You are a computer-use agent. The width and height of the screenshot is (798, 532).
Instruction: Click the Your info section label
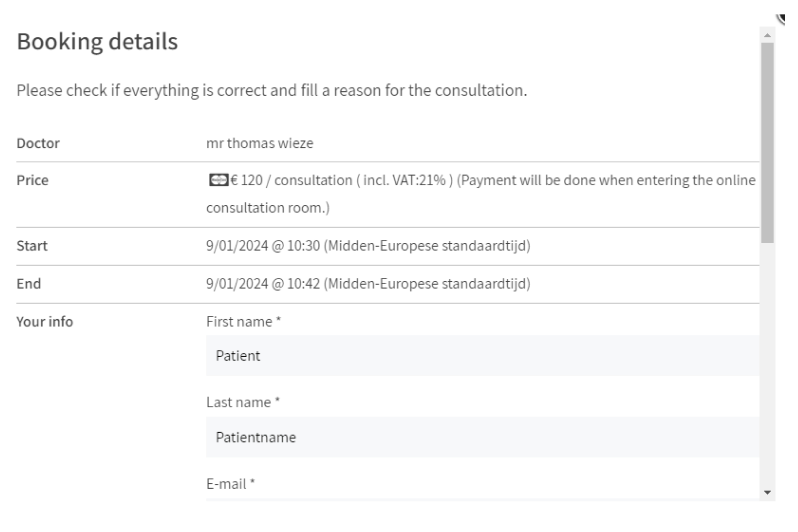[45, 321]
